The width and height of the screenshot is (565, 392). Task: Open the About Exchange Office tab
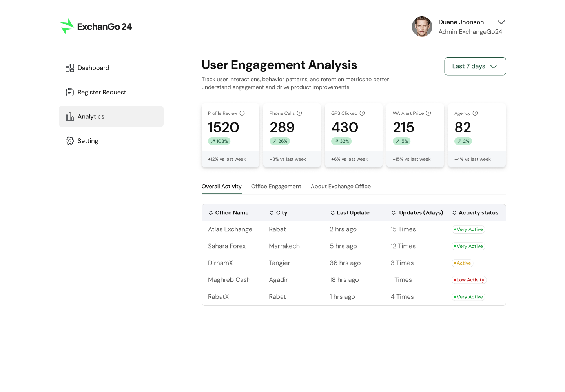tap(341, 187)
